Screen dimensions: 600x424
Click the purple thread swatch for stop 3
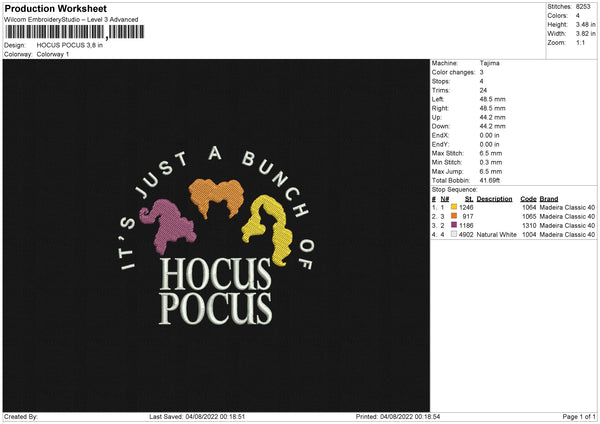pos(454,225)
